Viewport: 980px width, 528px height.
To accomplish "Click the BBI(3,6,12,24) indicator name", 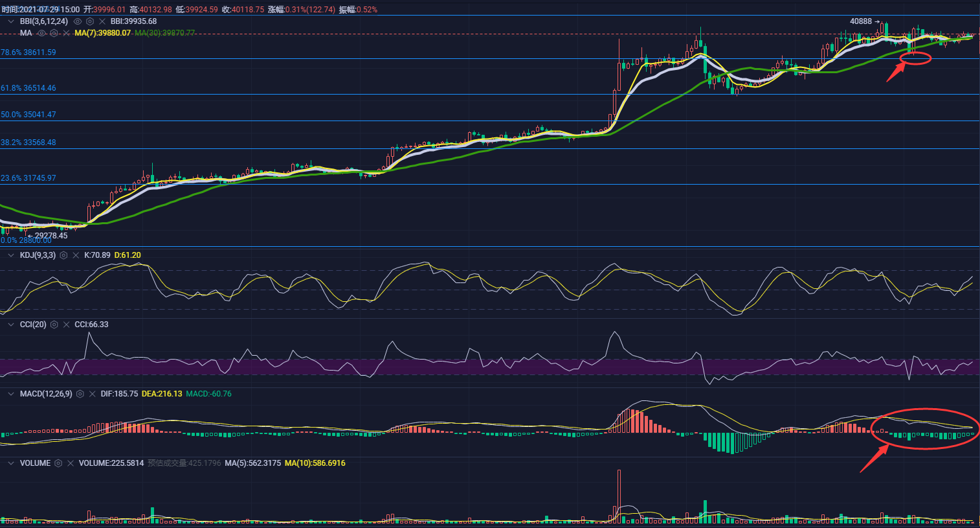I will click(44, 21).
